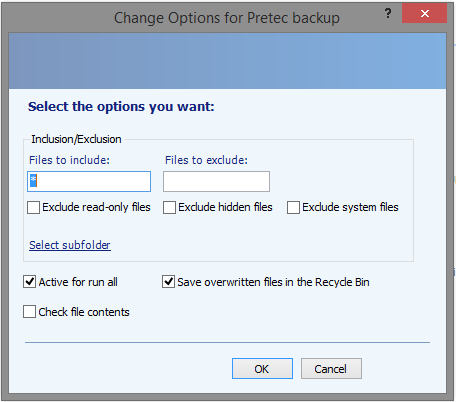This screenshot has height=402, width=456.
Task: Click the Files to include label
Action: pos(69,160)
